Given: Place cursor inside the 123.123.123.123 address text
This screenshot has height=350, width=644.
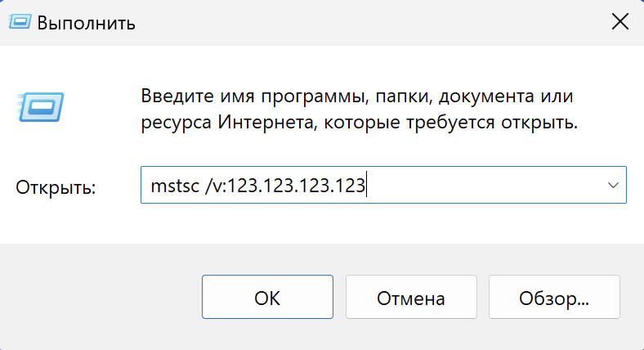Looking at the screenshot, I should (x=296, y=186).
